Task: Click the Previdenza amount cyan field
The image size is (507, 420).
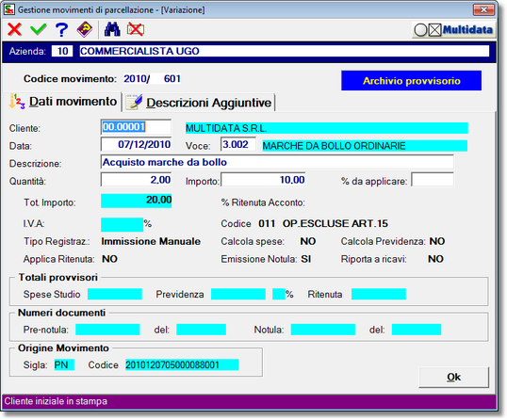Action: click(238, 294)
